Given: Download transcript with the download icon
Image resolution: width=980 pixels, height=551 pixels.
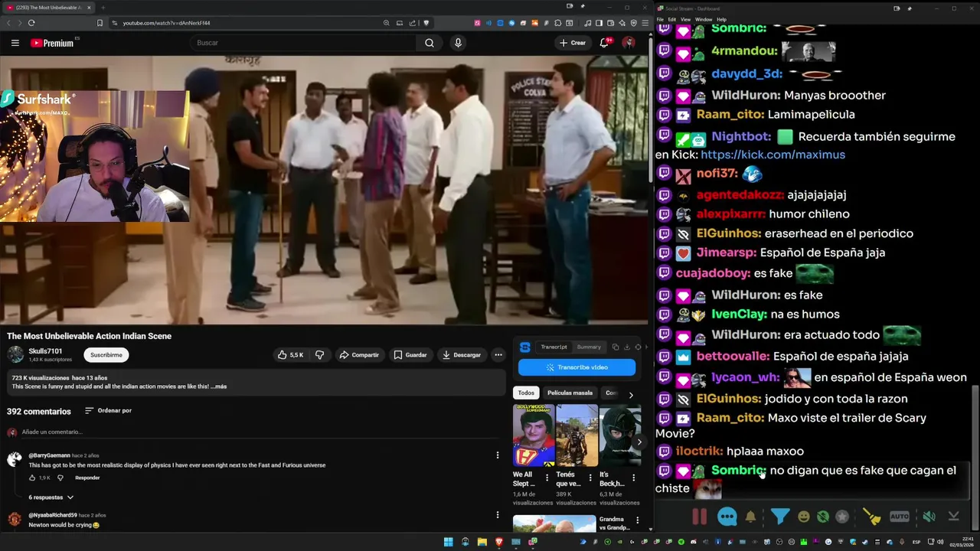Looking at the screenshot, I should pos(626,347).
